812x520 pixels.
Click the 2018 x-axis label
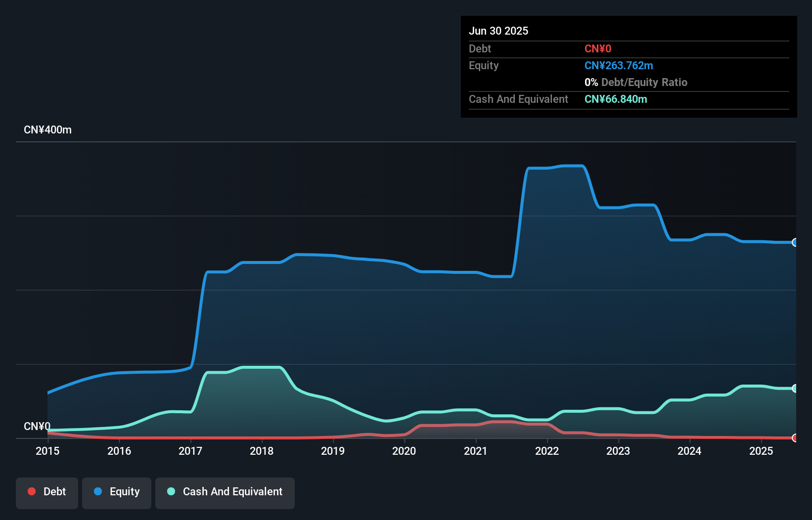click(262, 451)
